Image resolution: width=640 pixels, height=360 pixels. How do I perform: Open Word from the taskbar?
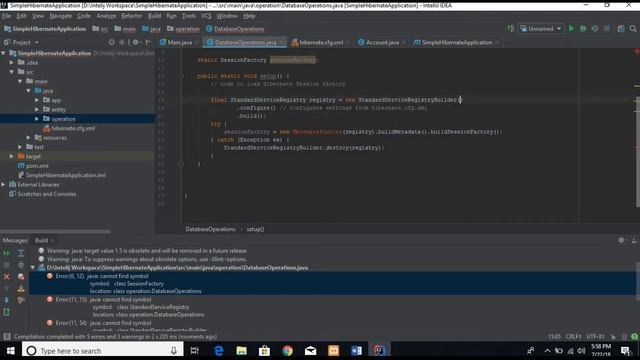pos(356,350)
